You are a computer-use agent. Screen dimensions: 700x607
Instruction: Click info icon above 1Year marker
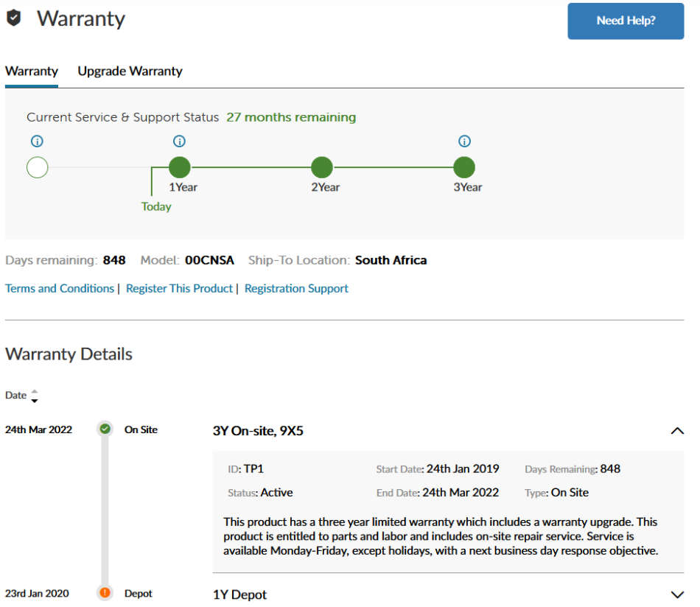[x=179, y=141]
